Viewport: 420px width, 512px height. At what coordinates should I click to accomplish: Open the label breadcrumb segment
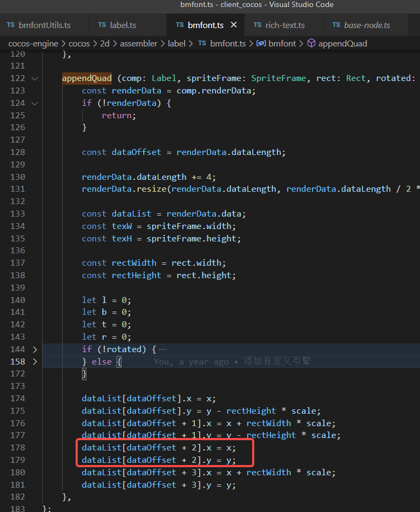pos(177,43)
